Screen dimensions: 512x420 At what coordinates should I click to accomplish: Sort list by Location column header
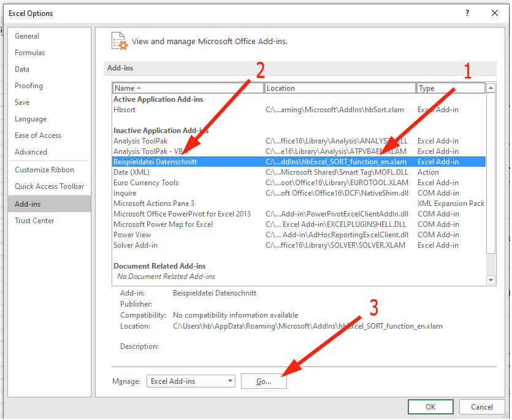pyautogui.click(x=340, y=88)
